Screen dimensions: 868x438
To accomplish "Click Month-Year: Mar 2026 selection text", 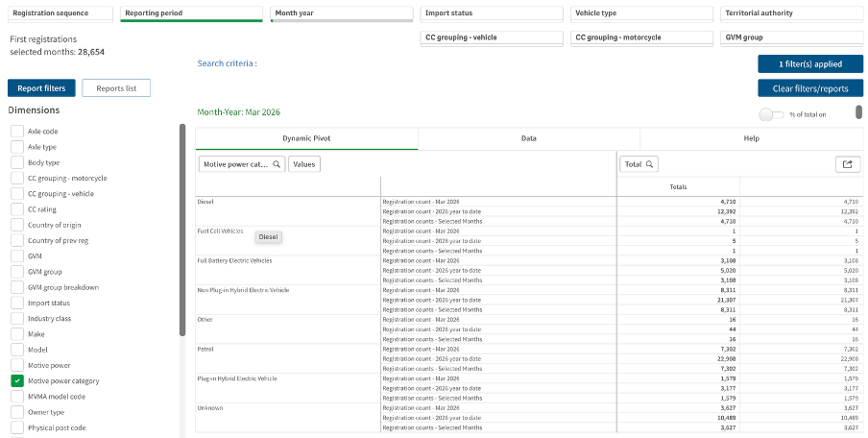I will 238,111.
